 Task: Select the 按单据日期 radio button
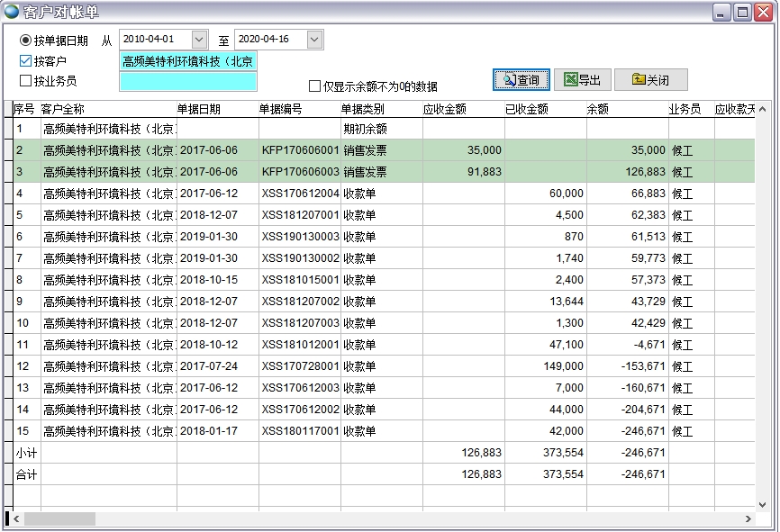tap(25, 41)
